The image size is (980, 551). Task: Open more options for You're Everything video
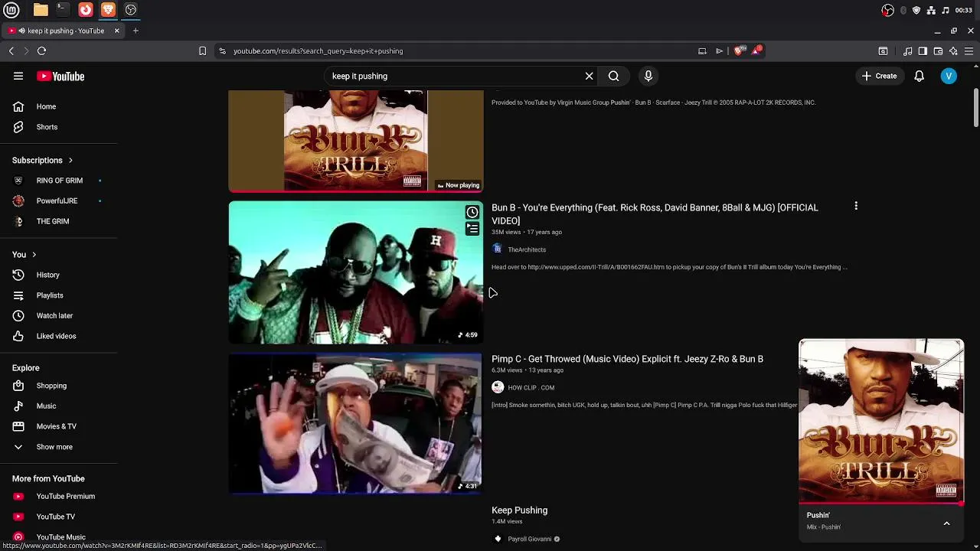(856, 206)
